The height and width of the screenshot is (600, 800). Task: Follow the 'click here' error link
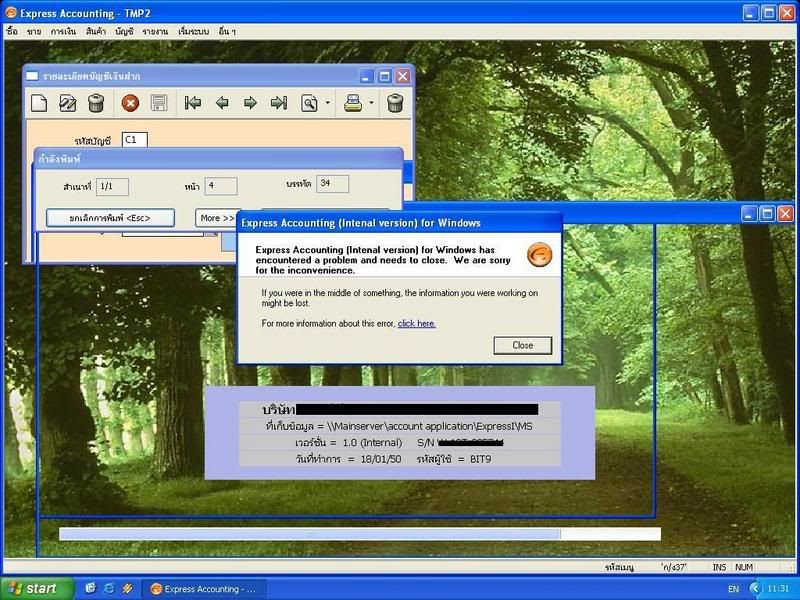click(x=416, y=324)
